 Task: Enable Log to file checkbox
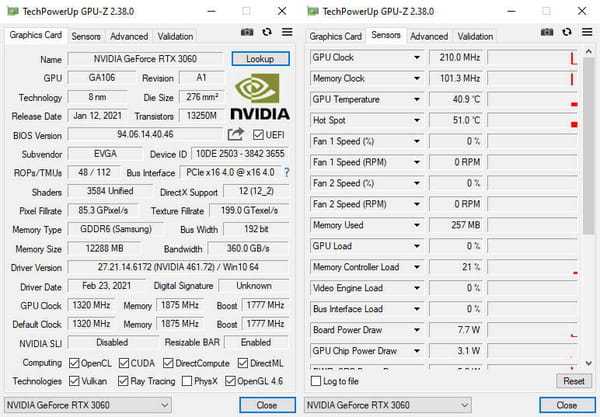tap(316, 381)
